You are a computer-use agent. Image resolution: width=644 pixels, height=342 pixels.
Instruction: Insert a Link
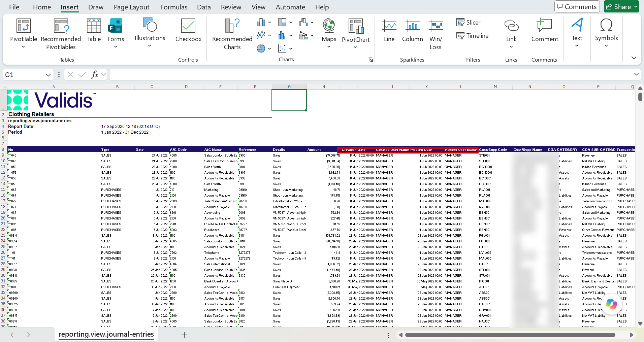(x=511, y=33)
